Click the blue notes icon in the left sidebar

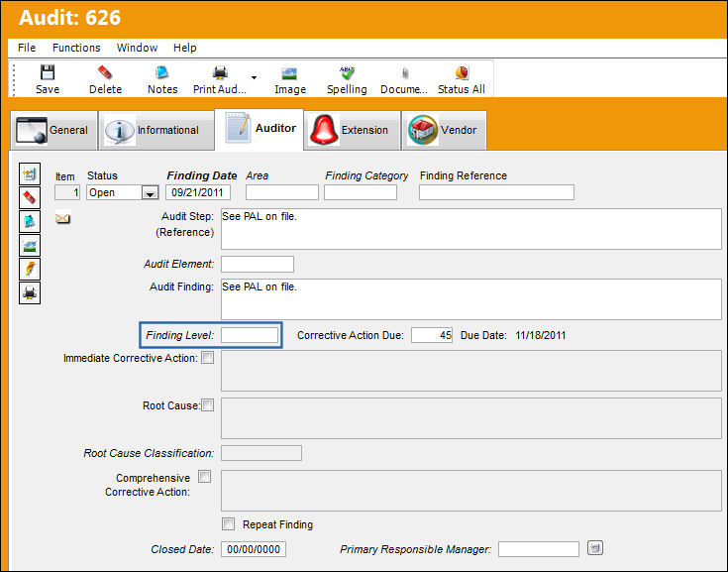30,222
